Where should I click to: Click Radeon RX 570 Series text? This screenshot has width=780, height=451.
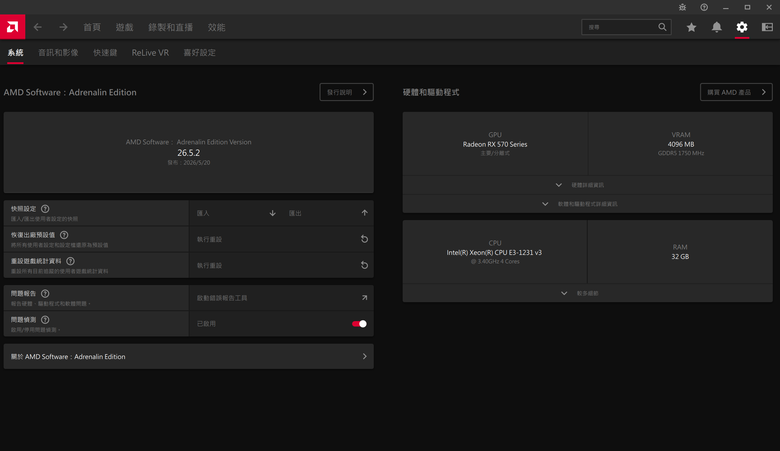pos(495,144)
